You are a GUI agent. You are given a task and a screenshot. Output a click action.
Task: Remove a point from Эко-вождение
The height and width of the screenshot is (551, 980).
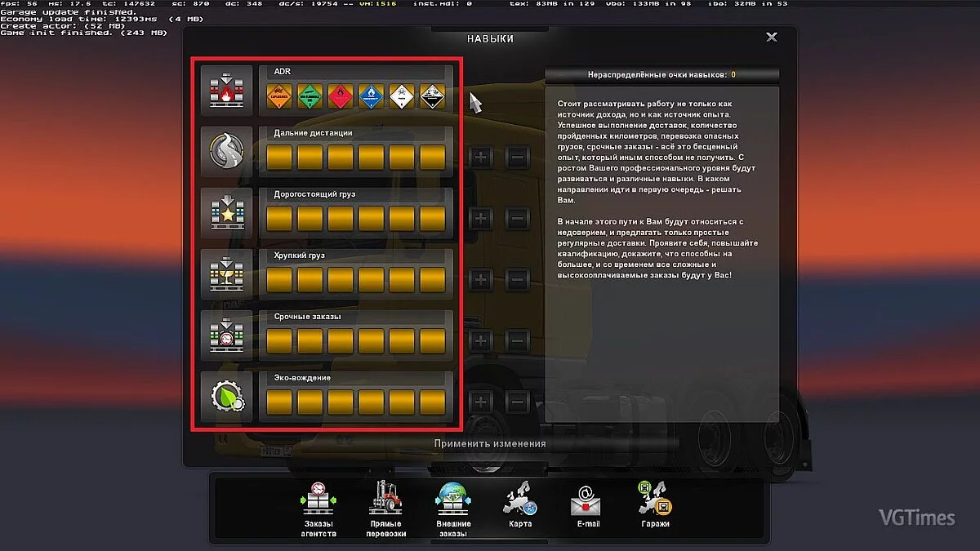(517, 402)
